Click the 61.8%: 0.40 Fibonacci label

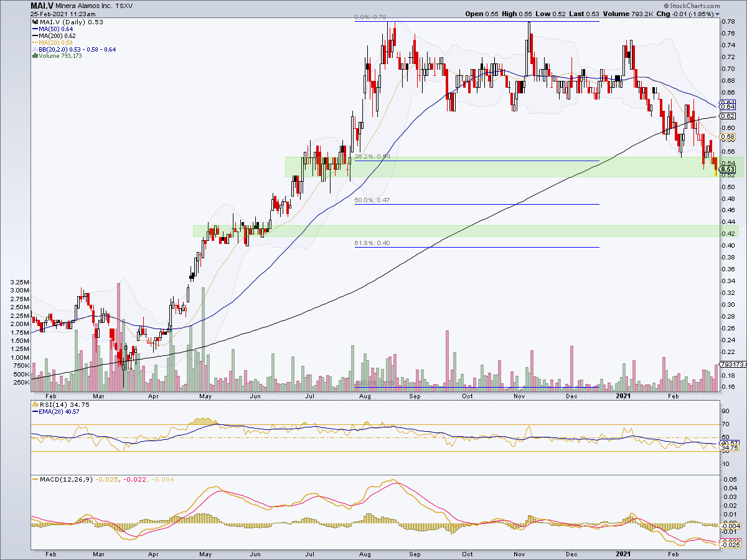click(372, 243)
